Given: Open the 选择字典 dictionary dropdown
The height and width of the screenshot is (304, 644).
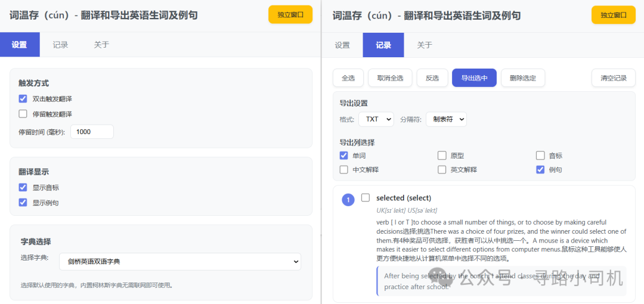Looking at the screenshot, I should 180,262.
